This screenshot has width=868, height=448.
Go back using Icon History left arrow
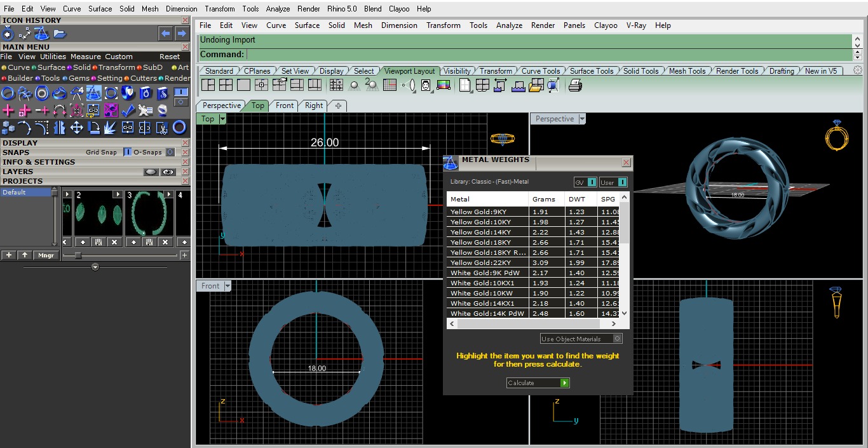click(x=165, y=34)
